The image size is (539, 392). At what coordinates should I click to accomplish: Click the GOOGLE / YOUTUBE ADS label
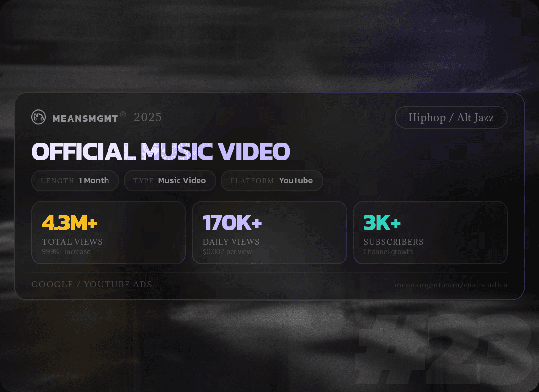click(92, 285)
